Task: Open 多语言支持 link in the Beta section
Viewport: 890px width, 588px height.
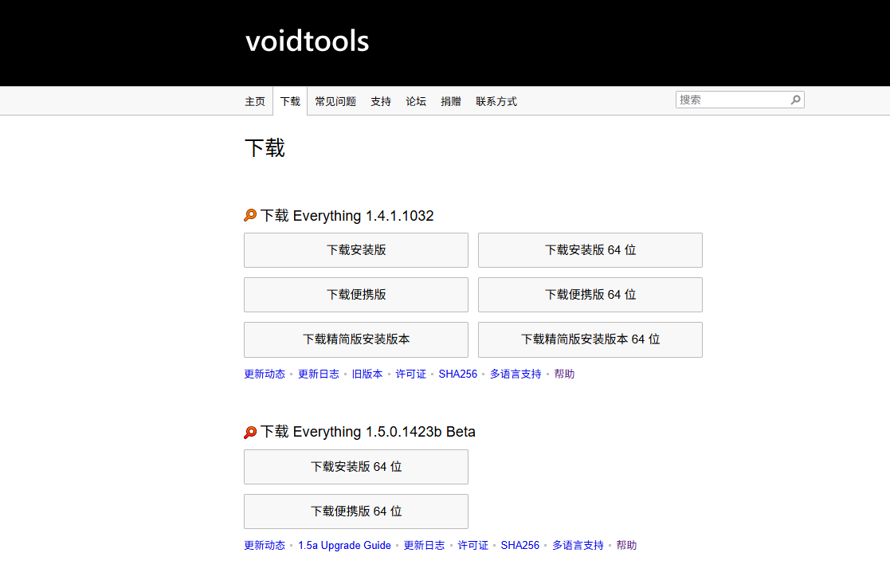Action: (578, 546)
